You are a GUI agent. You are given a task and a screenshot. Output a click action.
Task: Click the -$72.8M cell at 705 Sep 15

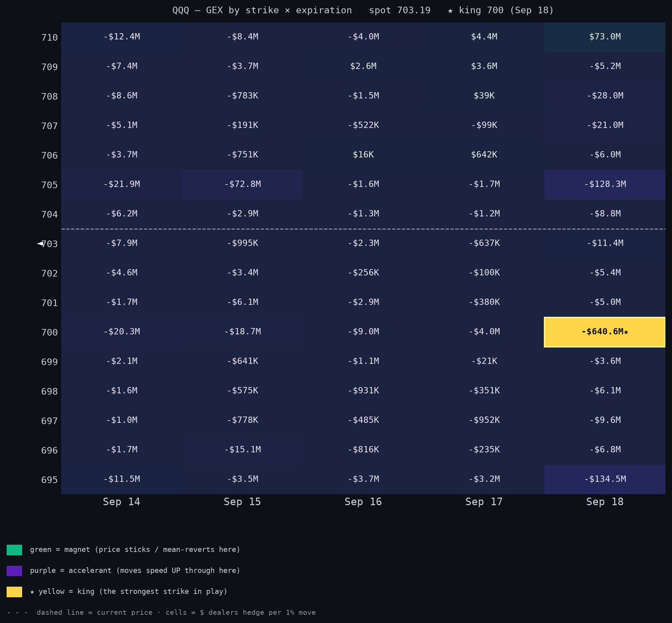(242, 184)
